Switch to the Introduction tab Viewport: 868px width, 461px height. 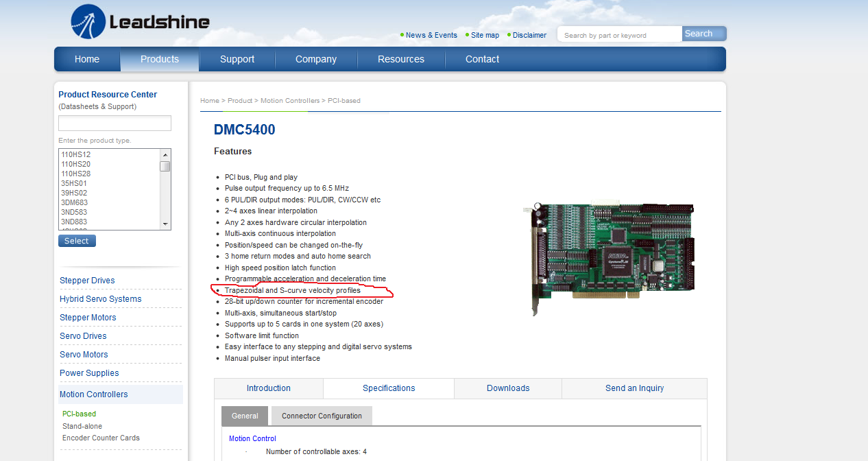[x=269, y=388]
